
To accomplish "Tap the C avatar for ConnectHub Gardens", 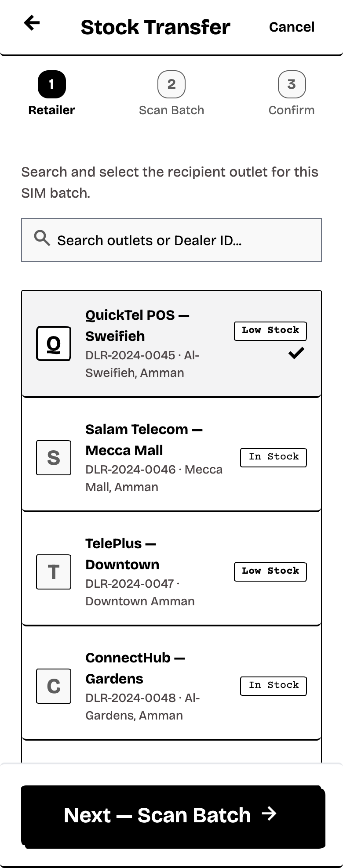I will pos(54,686).
